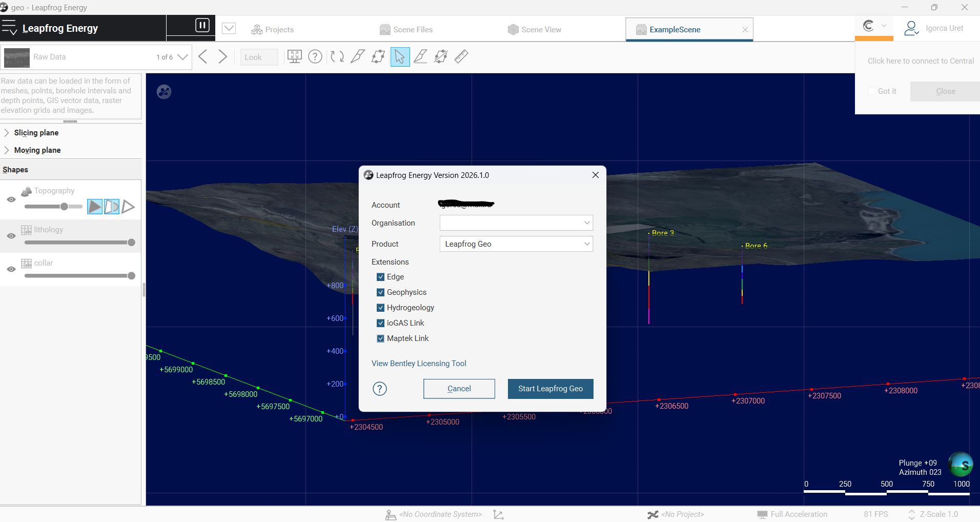Select the moving plane polygon tool

tap(378, 56)
